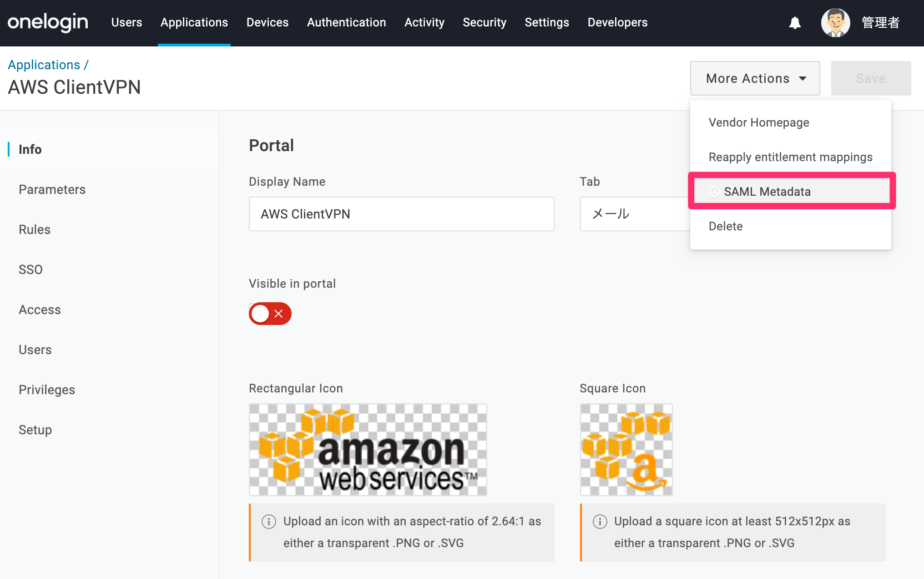Click the Rectangular Icon amazon web services image
Screen dimensions: 924x579
click(368, 450)
